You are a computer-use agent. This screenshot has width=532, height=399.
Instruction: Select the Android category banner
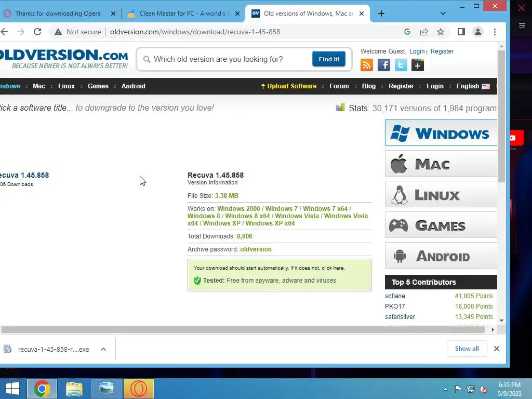pyautogui.click(x=441, y=256)
